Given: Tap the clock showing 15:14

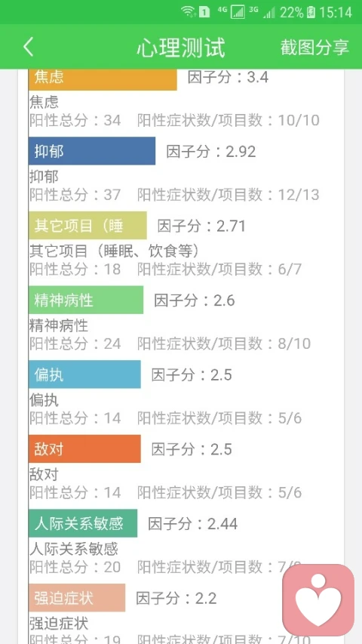Looking at the screenshot, I should [x=336, y=12].
